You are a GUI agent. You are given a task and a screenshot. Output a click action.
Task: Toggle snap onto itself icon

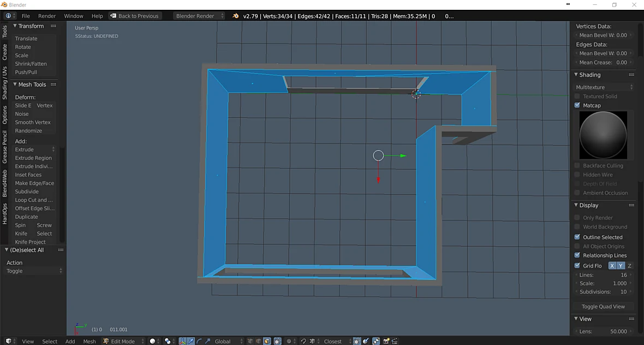[357, 341]
